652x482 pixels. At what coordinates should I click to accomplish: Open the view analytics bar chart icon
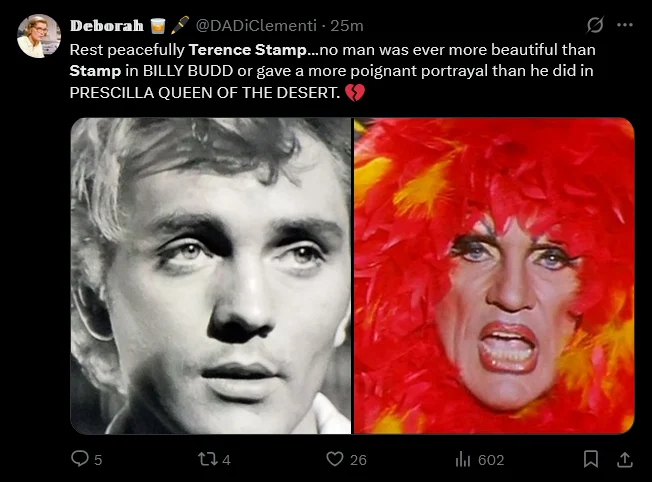pyautogui.click(x=463, y=459)
